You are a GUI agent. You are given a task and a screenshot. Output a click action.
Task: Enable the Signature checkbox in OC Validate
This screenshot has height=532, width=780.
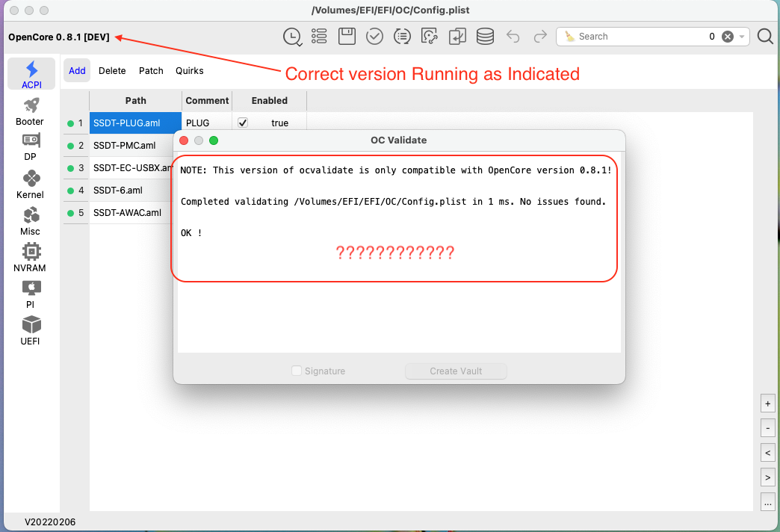click(297, 371)
